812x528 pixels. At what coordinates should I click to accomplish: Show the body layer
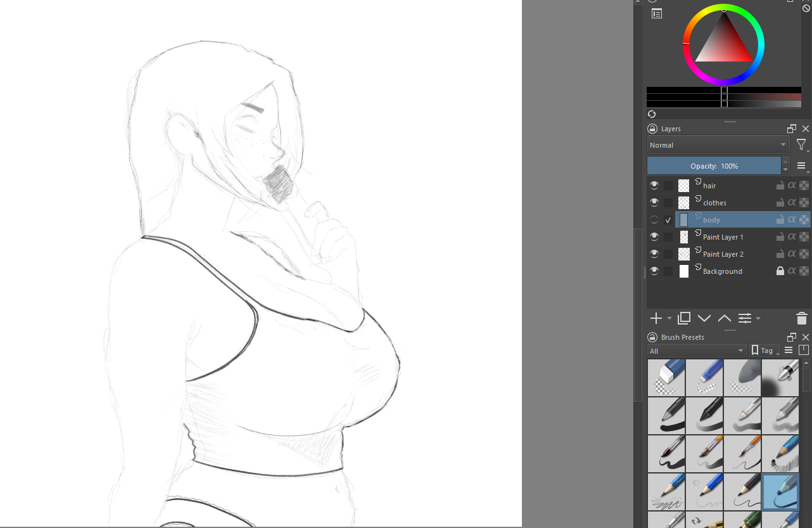tap(654, 220)
